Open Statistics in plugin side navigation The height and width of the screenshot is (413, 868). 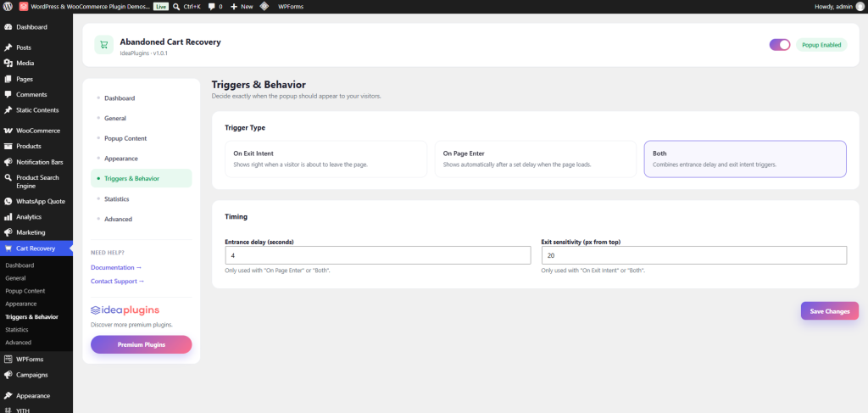[142, 198]
